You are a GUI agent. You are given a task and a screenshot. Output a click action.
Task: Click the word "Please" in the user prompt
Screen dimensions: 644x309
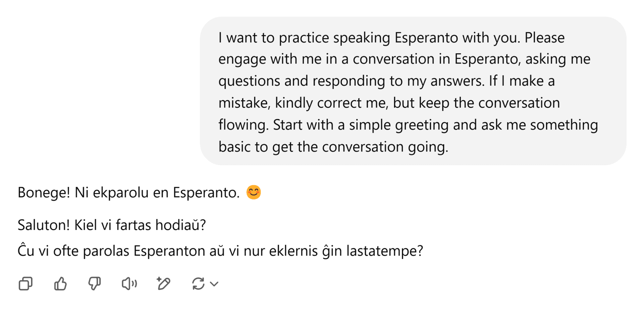pyautogui.click(x=544, y=38)
